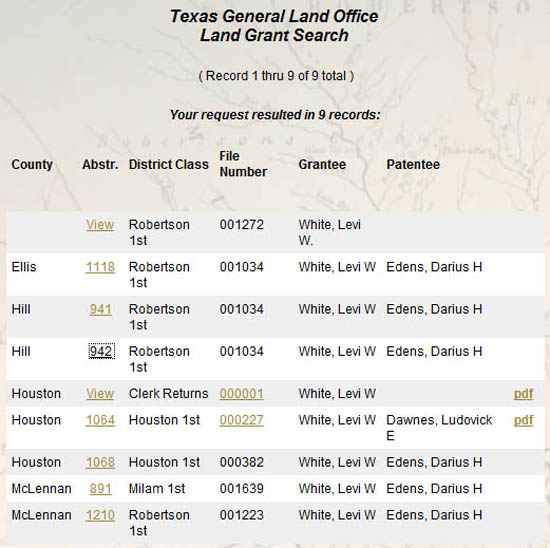Select the 'Houston 1st' cell in the 000227 row
Viewport: 550px width, 548px height.
click(x=164, y=420)
